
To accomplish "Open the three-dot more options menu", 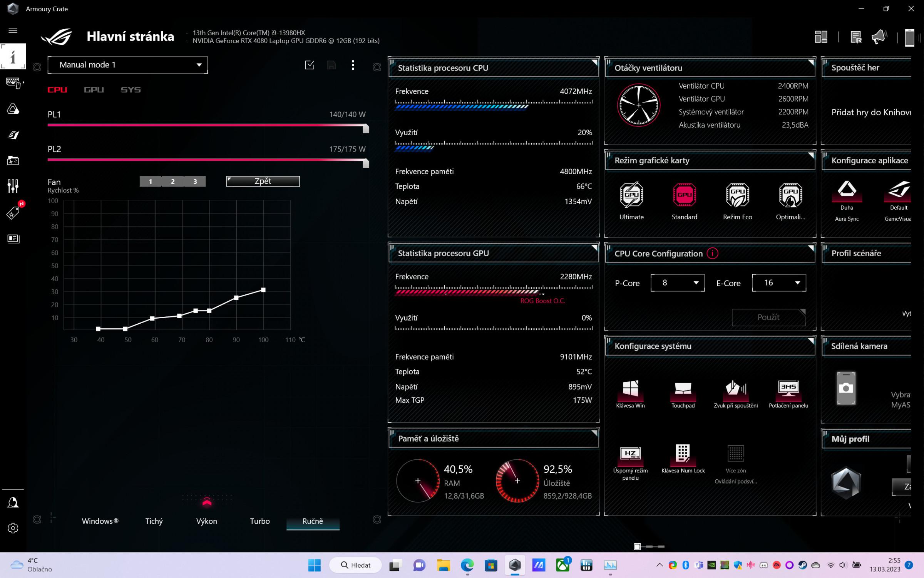I will click(353, 65).
